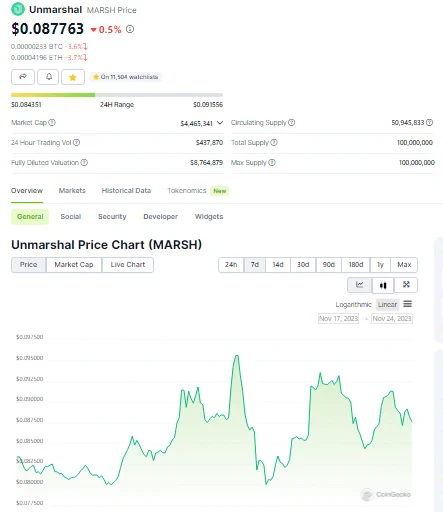
Task: Set the chart range to 24h
Action: pyautogui.click(x=231, y=265)
